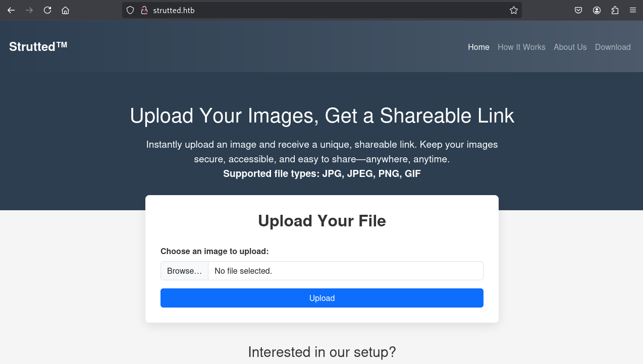Open the extensions puzzle icon

[x=615, y=10]
